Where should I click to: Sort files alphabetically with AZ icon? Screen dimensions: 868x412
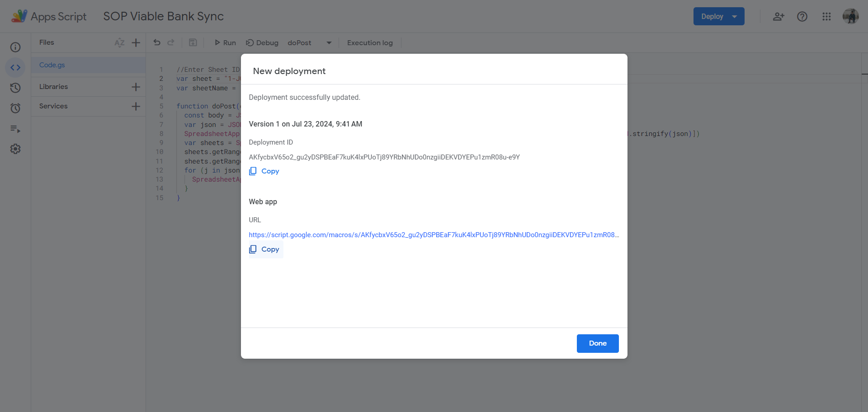point(119,42)
